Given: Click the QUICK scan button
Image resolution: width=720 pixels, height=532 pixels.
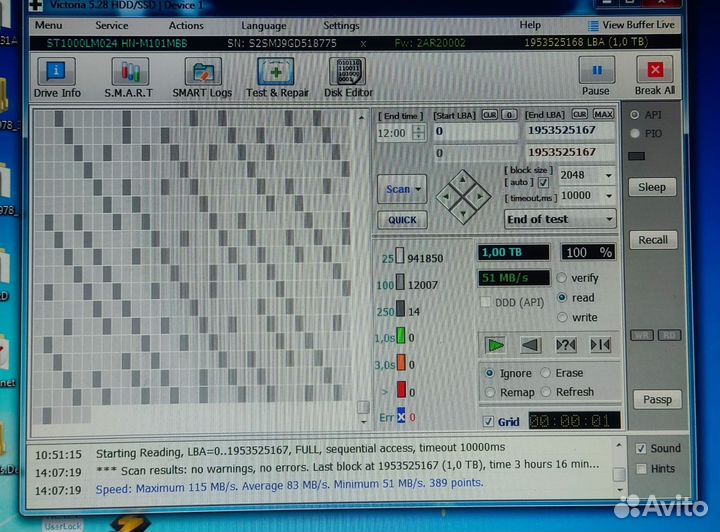Looking at the screenshot, I should point(402,220).
